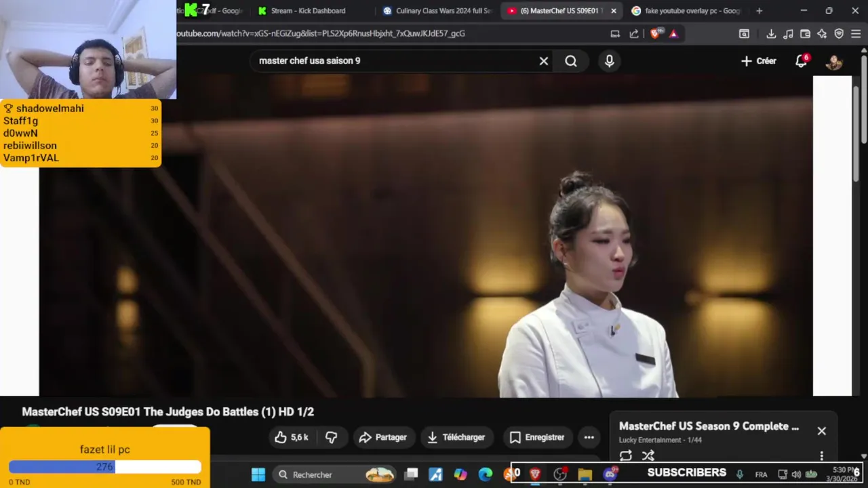Open Discord from taskbar

pyautogui.click(x=610, y=474)
